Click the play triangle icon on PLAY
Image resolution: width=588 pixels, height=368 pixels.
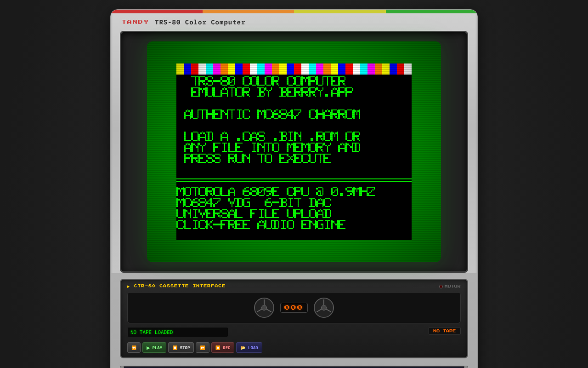148,347
